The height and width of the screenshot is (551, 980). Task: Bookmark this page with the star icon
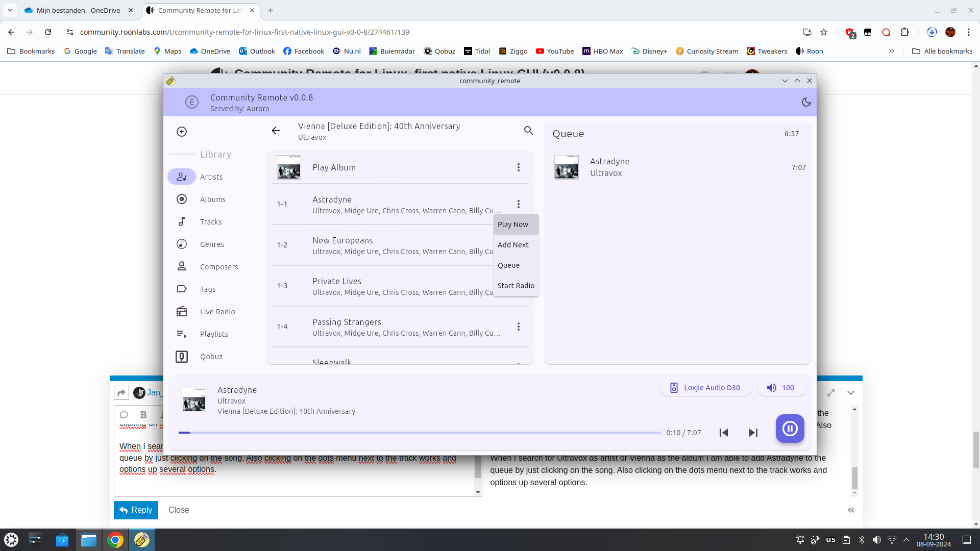(824, 32)
